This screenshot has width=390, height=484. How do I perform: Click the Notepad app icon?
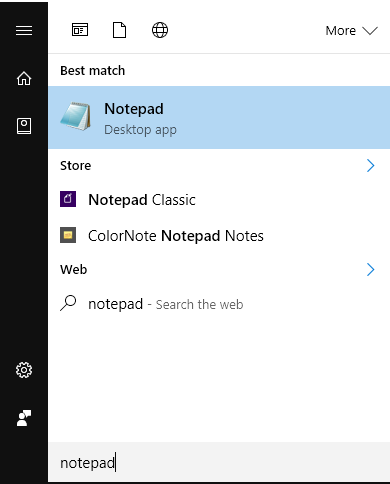[x=76, y=116]
